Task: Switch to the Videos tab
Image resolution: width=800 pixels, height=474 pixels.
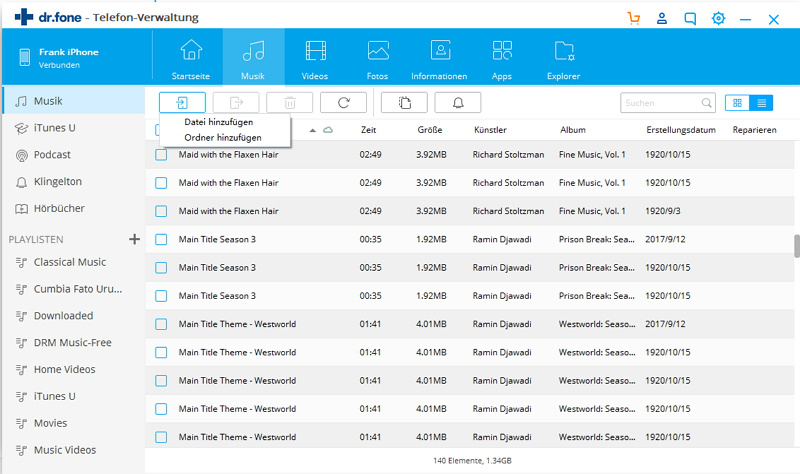Action: [x=315, y=60]
